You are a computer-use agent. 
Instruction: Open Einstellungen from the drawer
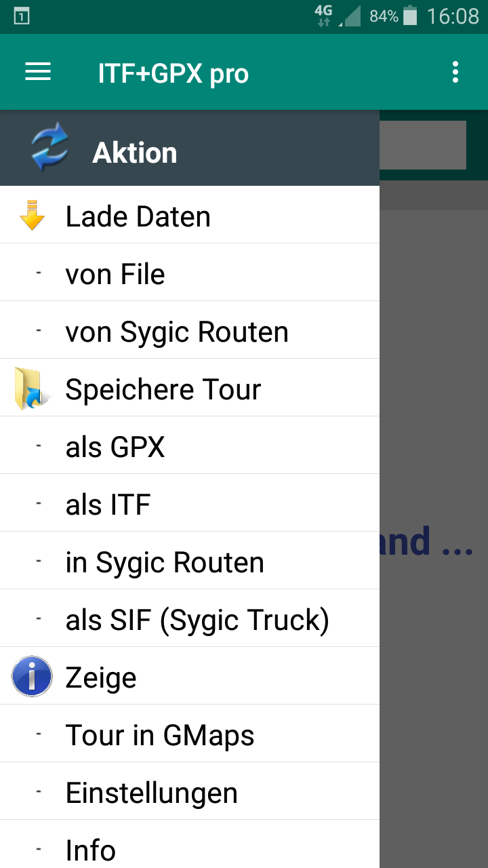[x=190, y=791]
